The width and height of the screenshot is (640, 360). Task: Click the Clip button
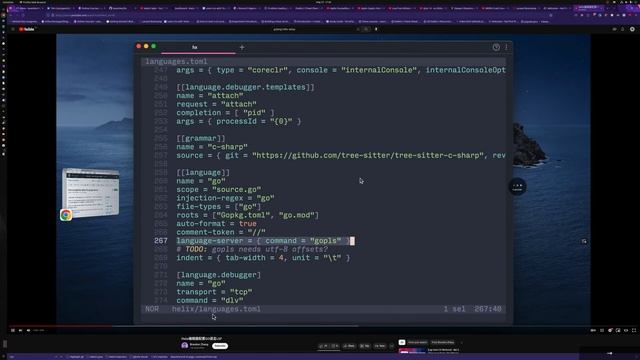pos(365,346)
